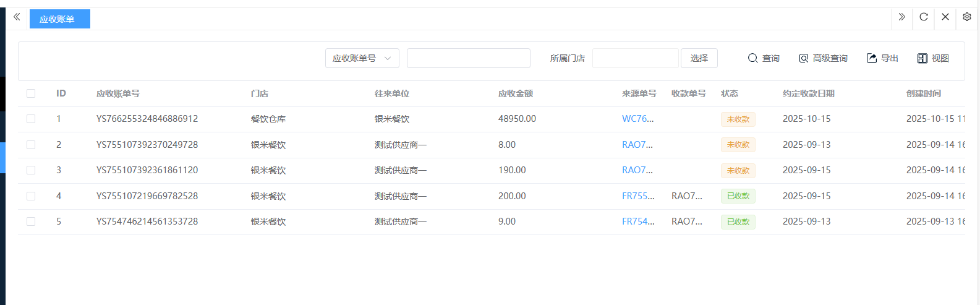
Task: Click the 导出 export button
Action: coord(882,58)
